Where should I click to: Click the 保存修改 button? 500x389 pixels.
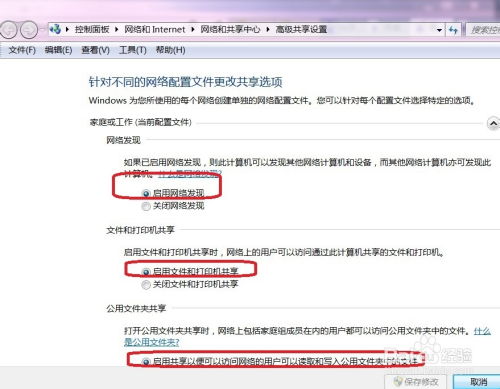click(416, 382)
